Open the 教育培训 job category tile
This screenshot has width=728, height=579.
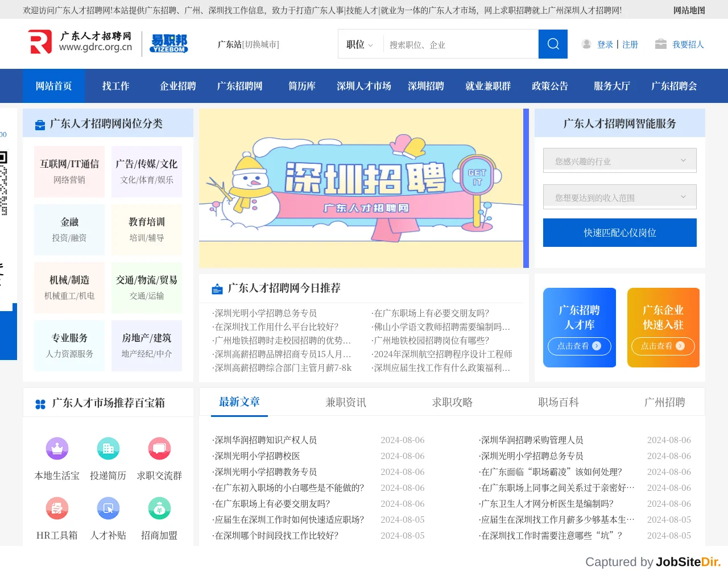click(147, 230)
